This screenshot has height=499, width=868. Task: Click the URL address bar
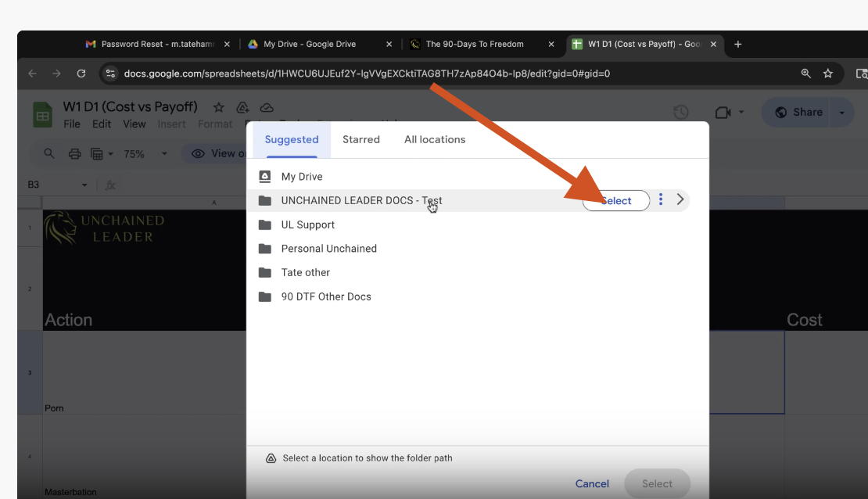[x=367, y=74]
